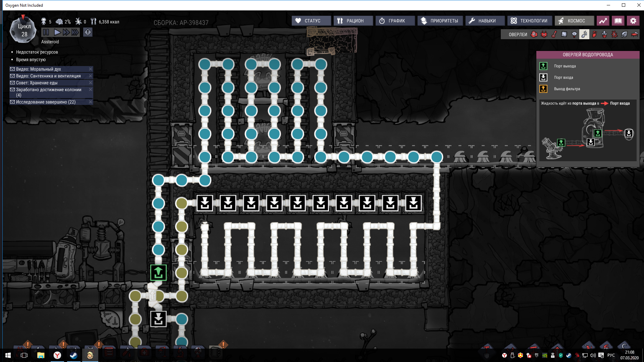This screenshot has height=362, width=644.
Task: Dismiss the Исследование завершено notification
Action: tap(91, 103)
